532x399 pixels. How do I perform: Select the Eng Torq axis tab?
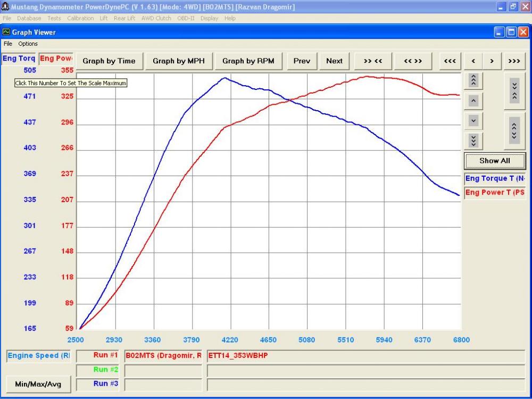(x=19, y=59)
